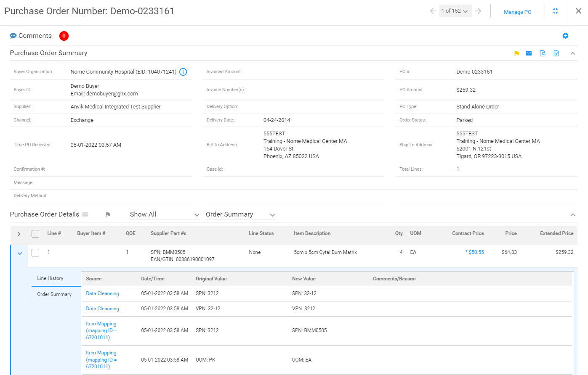This screenshot has width=588, height=375.
Task: Click the Price value $64.83
Action: (509, 252)
